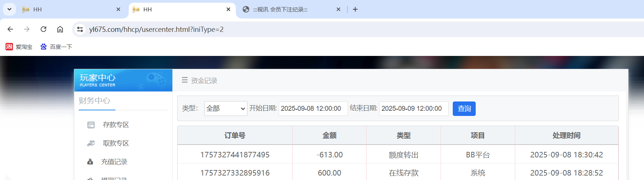Go forward to next page
The height and width of the screenshot is (180, 644).
(x=27, y=29)
